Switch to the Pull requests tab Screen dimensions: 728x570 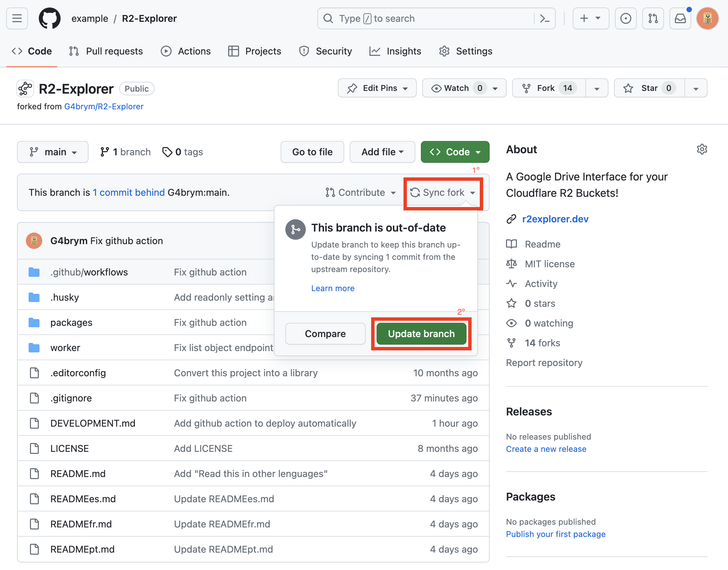[106, 51]
